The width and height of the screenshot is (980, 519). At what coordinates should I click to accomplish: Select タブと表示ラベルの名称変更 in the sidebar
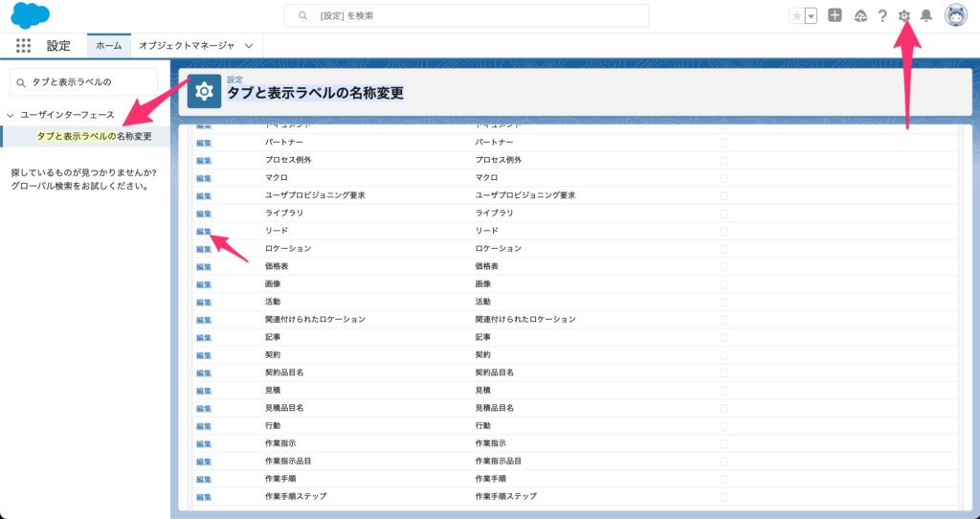(x=95, y=136)
